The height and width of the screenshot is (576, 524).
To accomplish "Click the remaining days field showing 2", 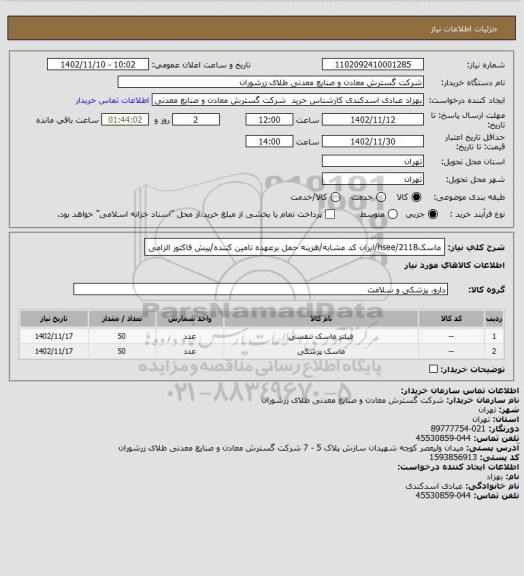I will pyautogui.click(x=196, y=120).
